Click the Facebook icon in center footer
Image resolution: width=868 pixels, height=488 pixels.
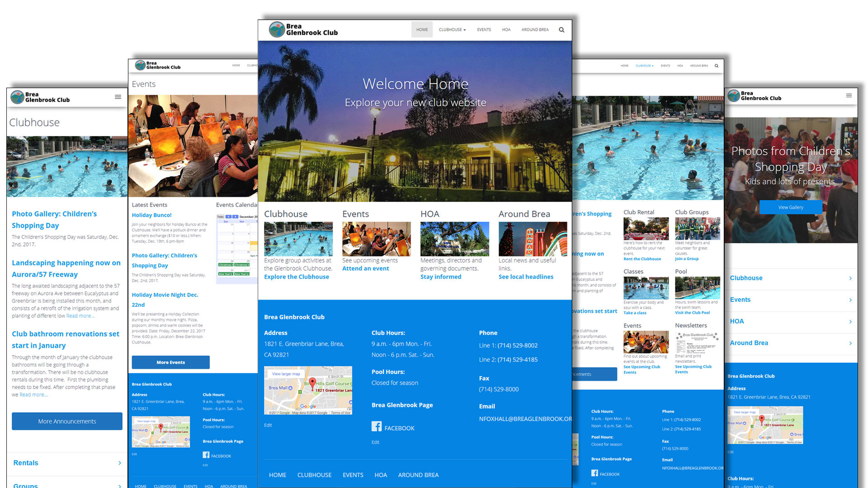377,427
